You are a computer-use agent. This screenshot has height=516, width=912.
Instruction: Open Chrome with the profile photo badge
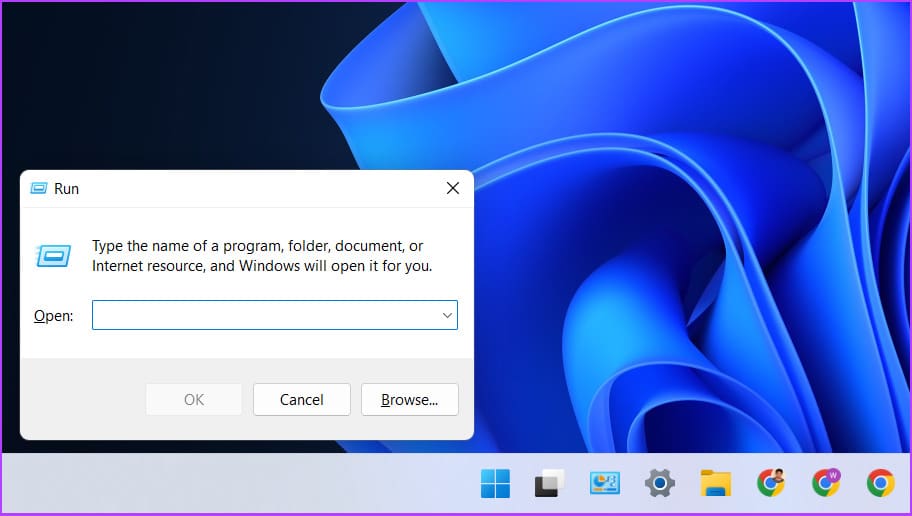click(771, 483)
